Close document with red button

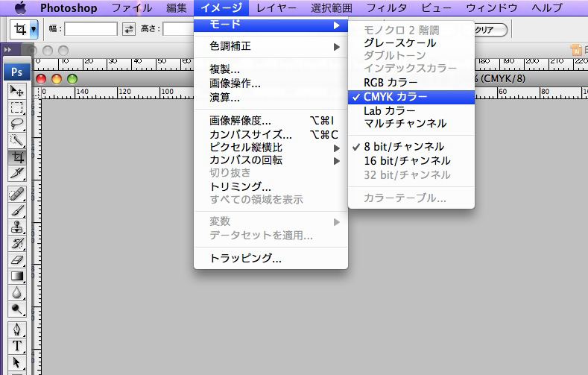pyautogui.click(x=41, y=79)
